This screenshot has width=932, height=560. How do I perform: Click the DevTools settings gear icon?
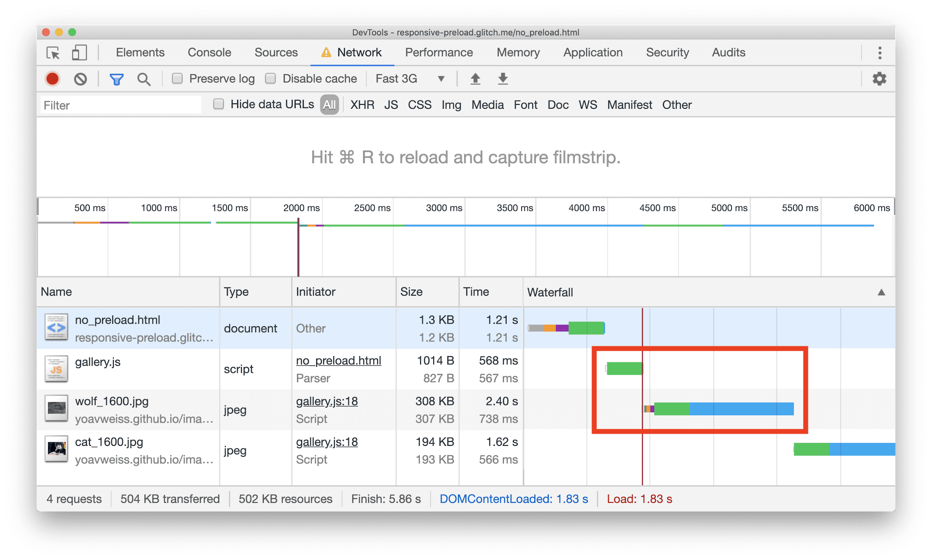coord(879,79)
